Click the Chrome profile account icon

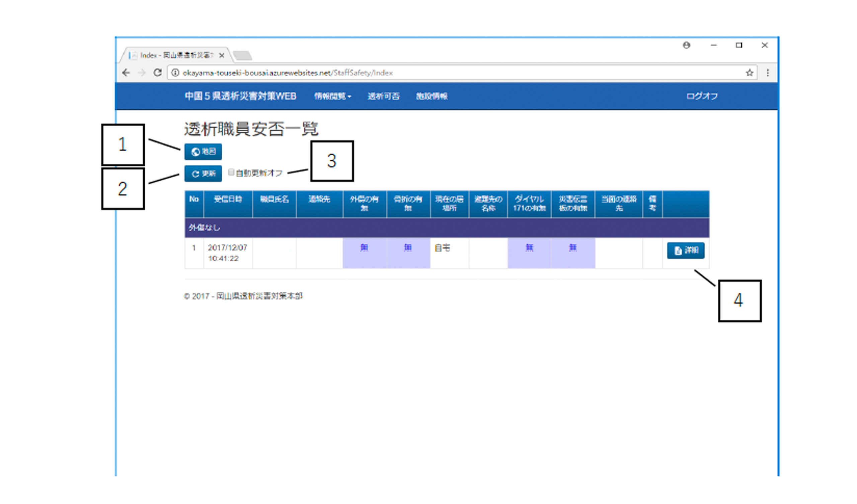pyautogui.click(x=686, y=45)
